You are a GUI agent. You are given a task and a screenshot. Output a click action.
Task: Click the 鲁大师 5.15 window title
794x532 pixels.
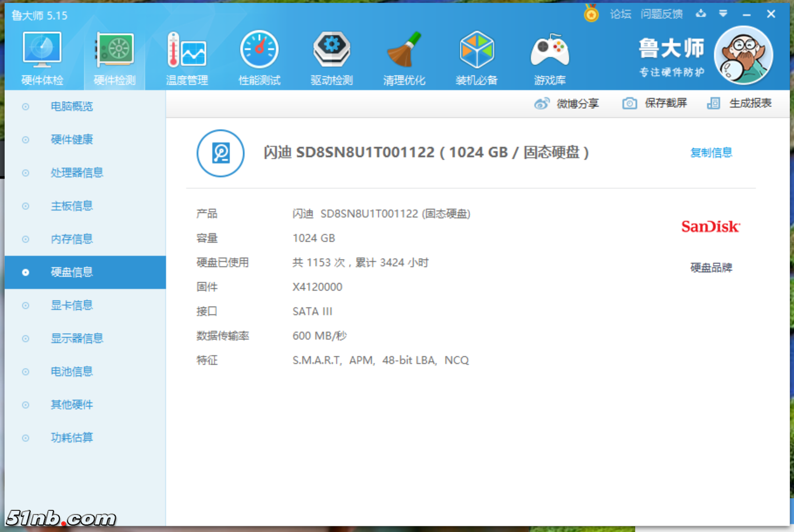40,15
